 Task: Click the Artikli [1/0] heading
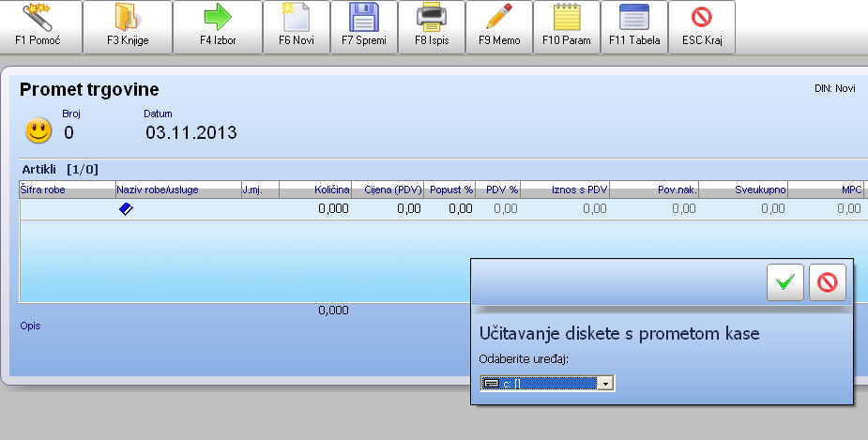point(60,170)
